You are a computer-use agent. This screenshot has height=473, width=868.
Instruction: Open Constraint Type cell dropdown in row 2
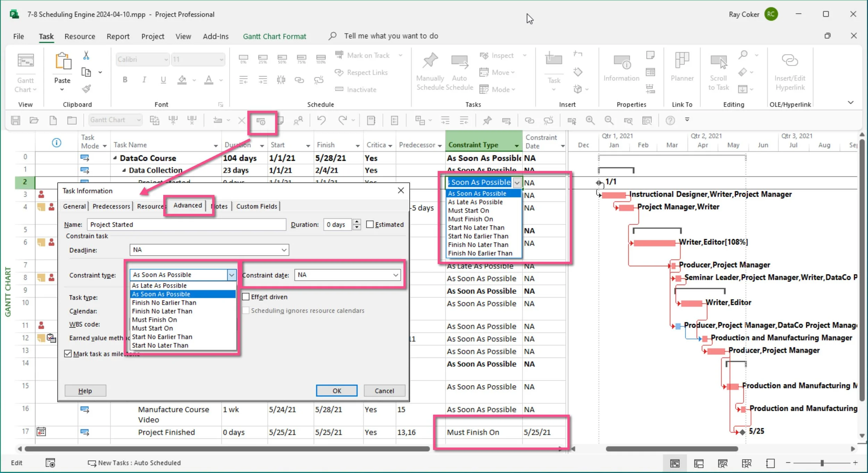point(517,182)
